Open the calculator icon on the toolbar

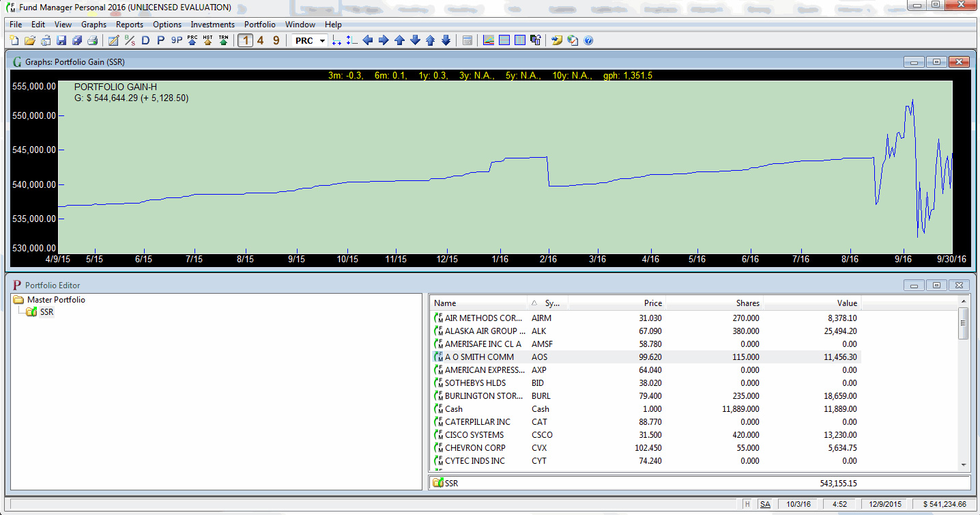coord(467,40)
